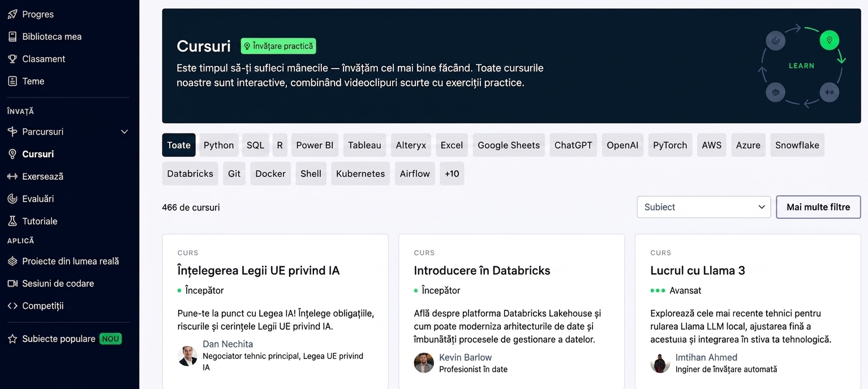Screen dimensions: 868x389
Task: Filter courses by AWS
Action: pyautogui.click(x=711, y=145)
